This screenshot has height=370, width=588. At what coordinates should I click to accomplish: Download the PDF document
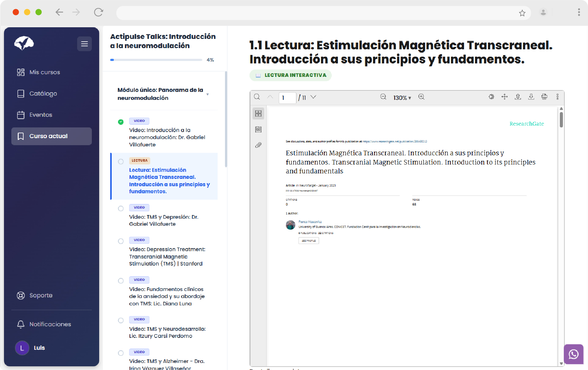click(531, 97)
